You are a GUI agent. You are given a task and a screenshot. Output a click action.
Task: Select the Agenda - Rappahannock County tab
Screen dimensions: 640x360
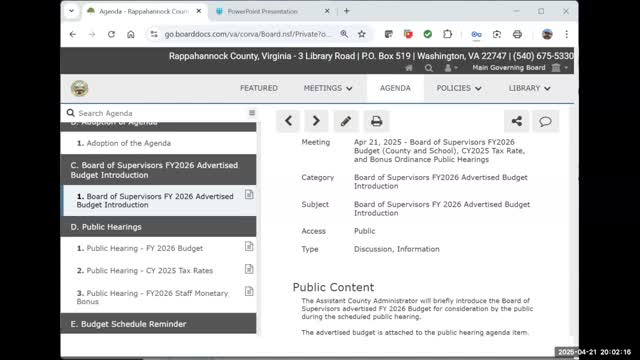pyautogui.click(x=144, y=11)
